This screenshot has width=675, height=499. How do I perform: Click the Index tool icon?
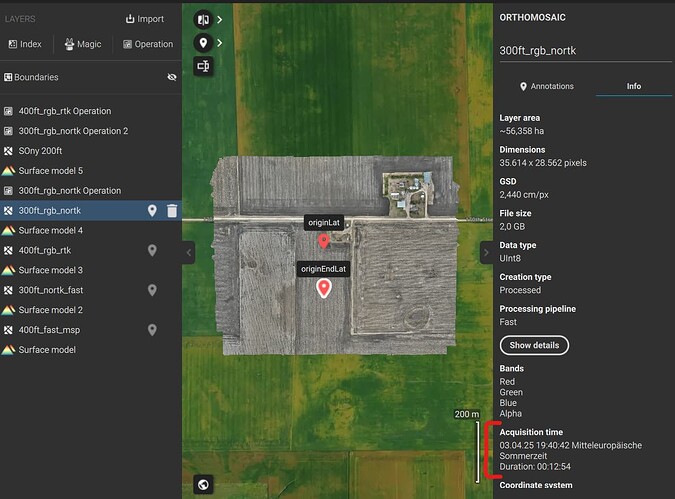tap(13, 44)
